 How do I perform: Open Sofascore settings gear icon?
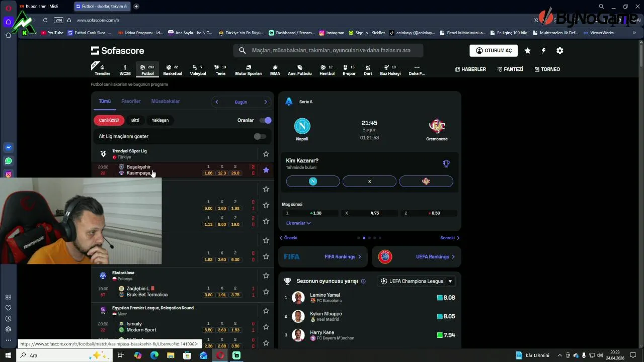click(559, 51)
